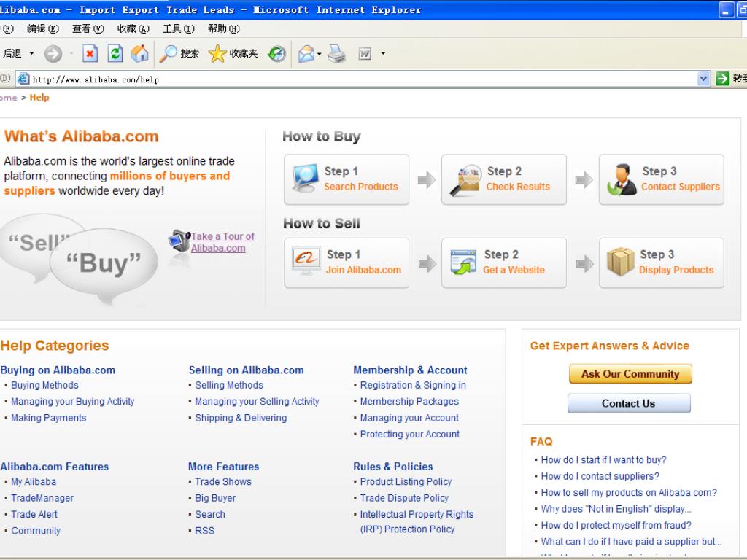Click the Forward arrow toolbar icon
This screenshot has width=747, height=560.
(x=53, y=54)
